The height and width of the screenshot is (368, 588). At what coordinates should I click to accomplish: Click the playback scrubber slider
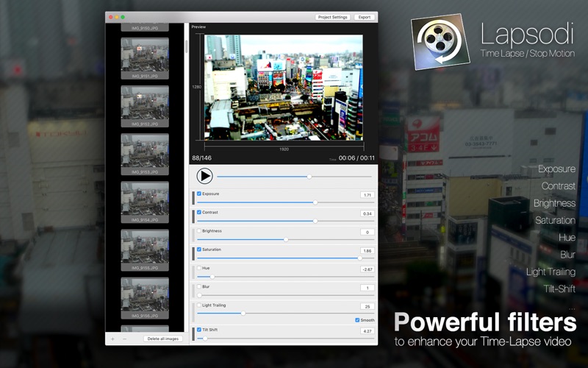[x=294, y=177]
